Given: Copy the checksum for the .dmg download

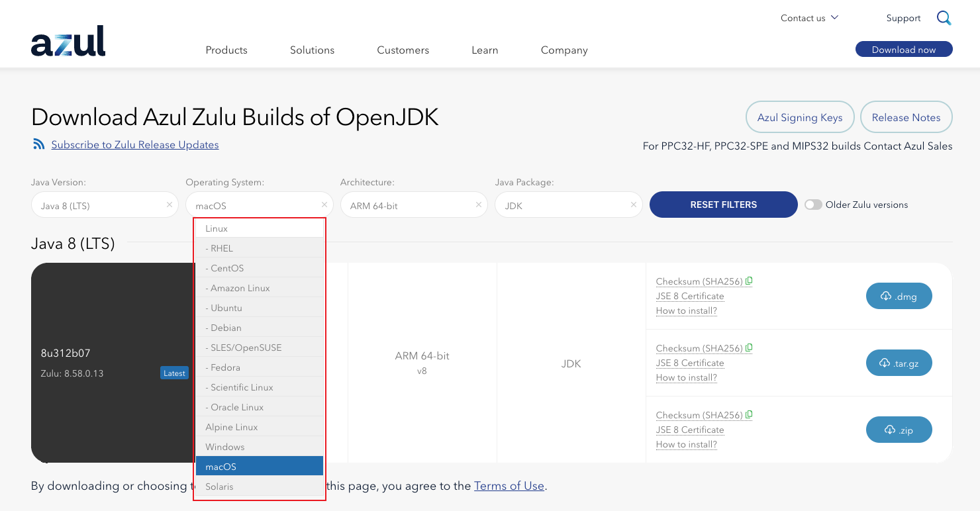Looking at the screenshot, I should point(750,281).
